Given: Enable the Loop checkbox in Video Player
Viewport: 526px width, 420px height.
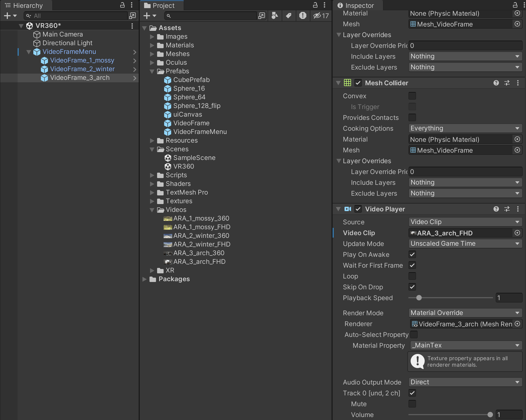Looking at the screenshot, I should pos(412,276).
